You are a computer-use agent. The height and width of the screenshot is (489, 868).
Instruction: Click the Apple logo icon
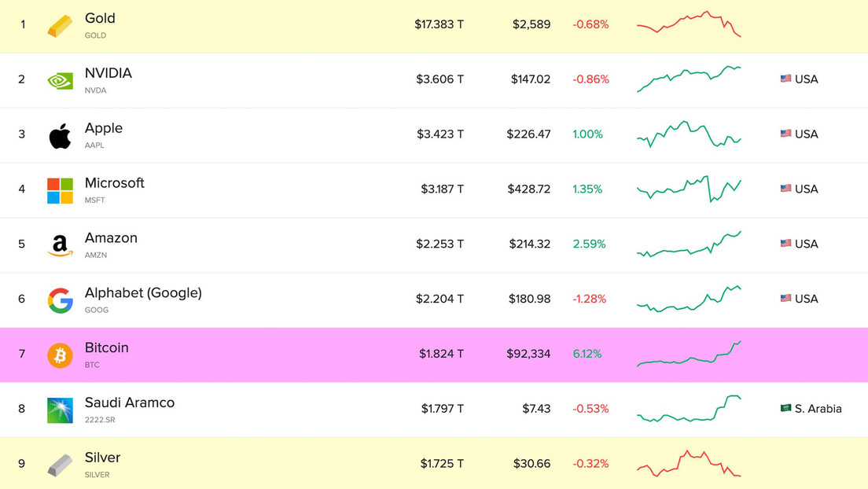[60, 135]
